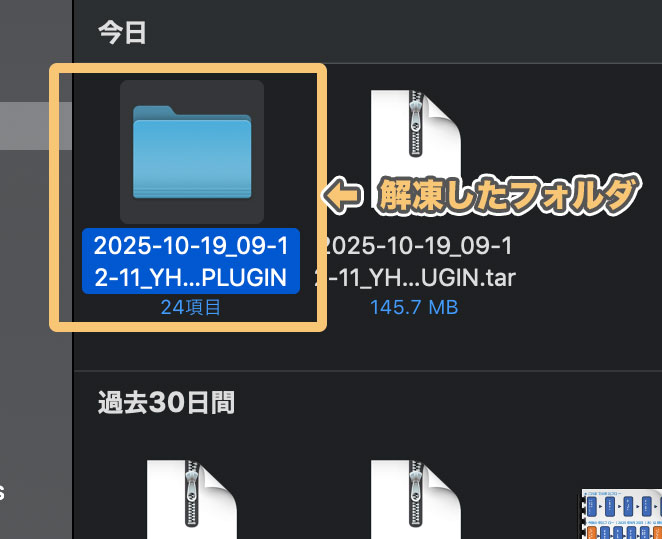Select the .tar archive file icon
662x539 pixels.
[x=416, y=148]
